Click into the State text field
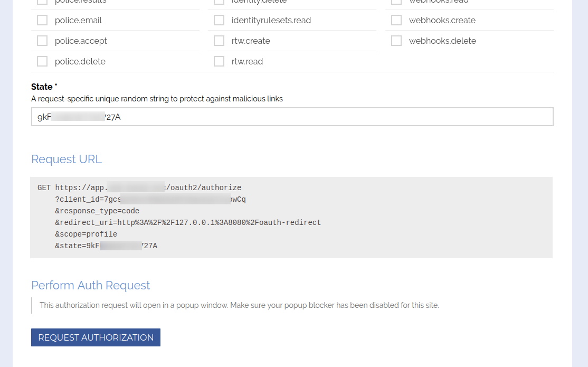588x367 pixels. tap(292, 117)
